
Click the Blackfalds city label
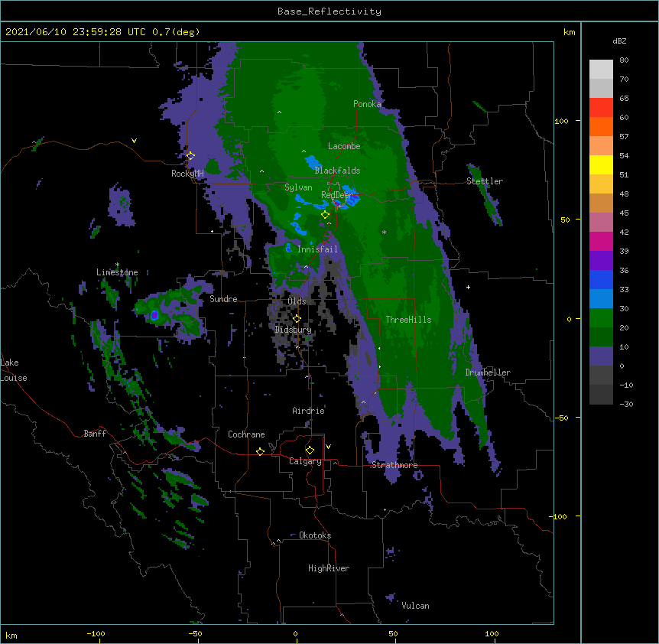click(x=337, y=171)
